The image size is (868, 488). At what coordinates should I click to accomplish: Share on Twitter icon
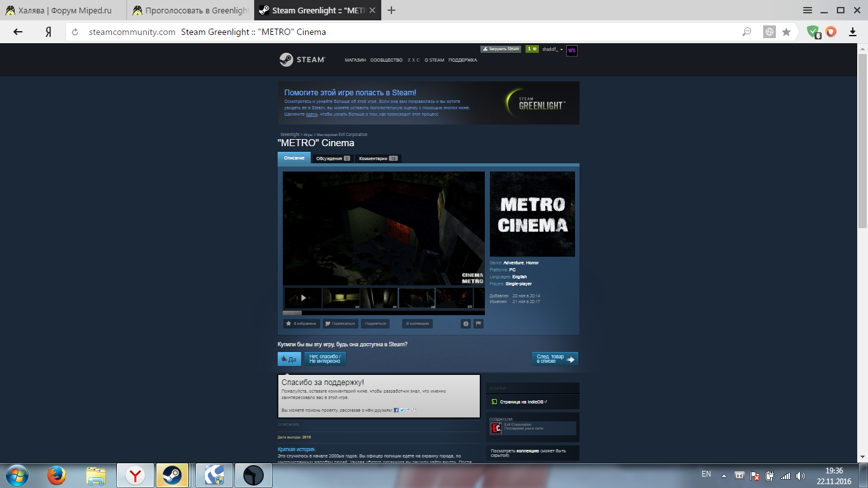coord(402,410)
